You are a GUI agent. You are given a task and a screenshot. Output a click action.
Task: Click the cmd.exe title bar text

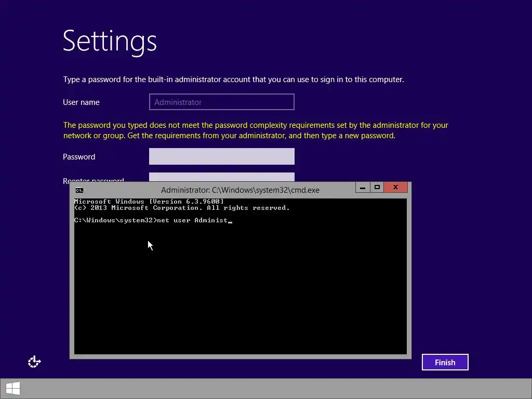240,190
